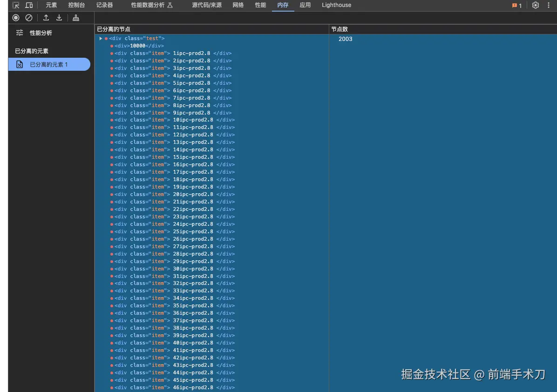
Task: Click the 已分离的元素 1 file icon
Action: click(x=20, y=64)
